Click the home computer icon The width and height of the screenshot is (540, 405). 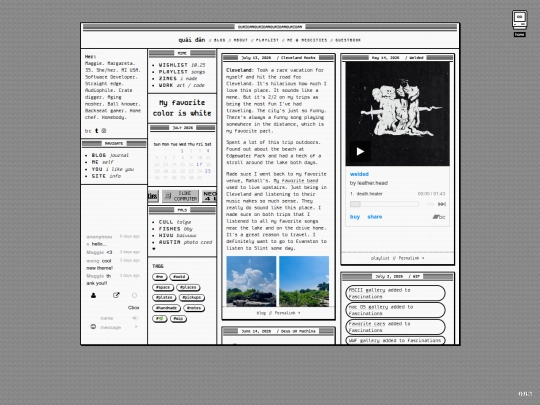[x=520, y=21]
